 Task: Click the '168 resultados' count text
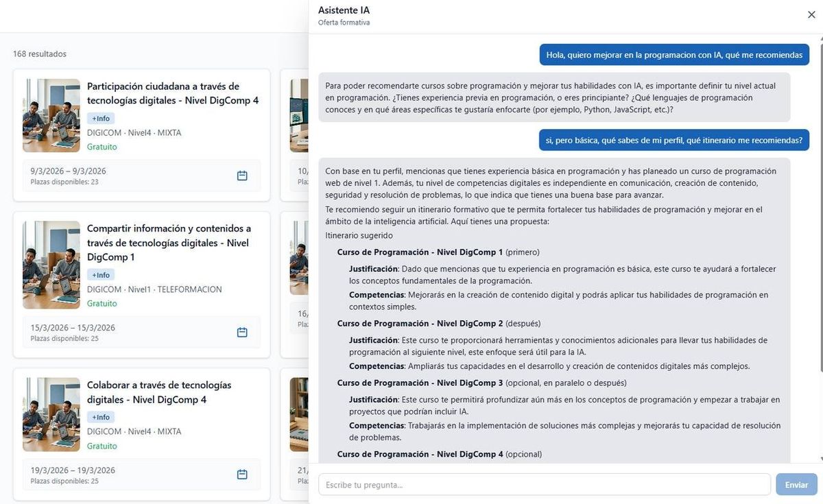(x=40, y=54)
